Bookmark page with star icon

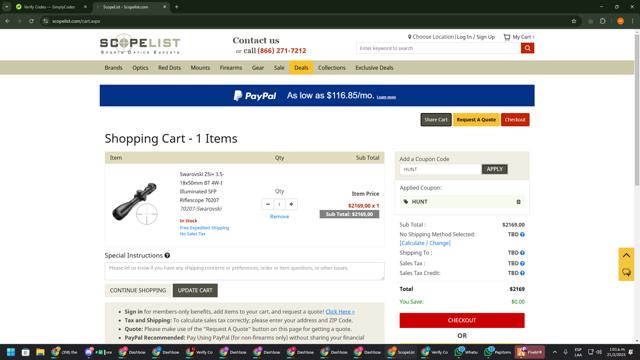(574, 21)
